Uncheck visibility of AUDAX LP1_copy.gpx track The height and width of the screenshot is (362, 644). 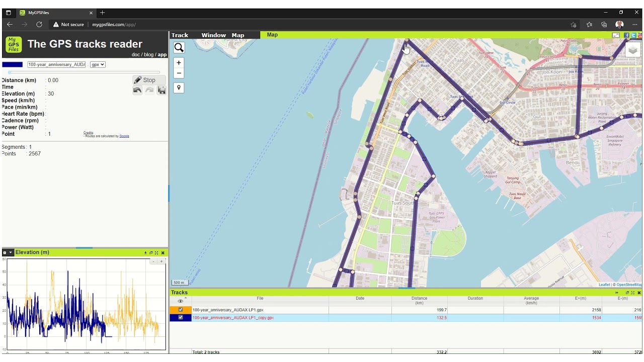pyautogui.click(x=181, y=318)
